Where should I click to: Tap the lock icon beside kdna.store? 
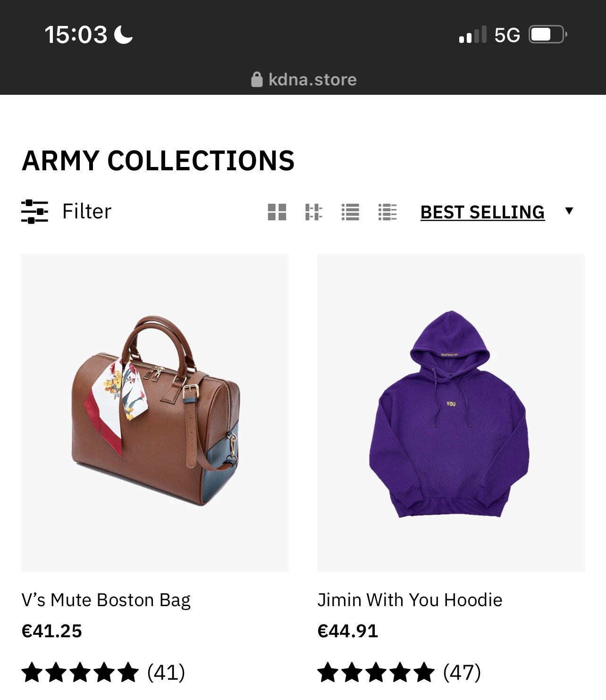point(257,80)
